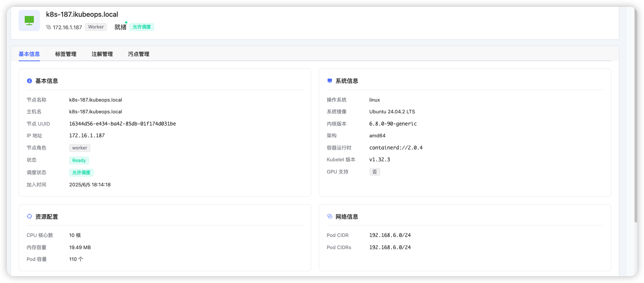644x283 pixels.
Task: Click the green status dot near 就绪
Action: (126, 22)
